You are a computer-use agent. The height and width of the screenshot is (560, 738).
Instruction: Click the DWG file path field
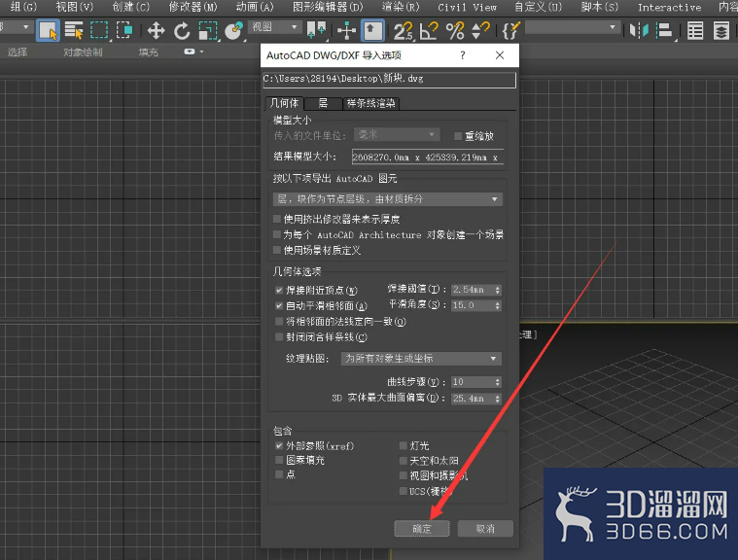[389, 79]
